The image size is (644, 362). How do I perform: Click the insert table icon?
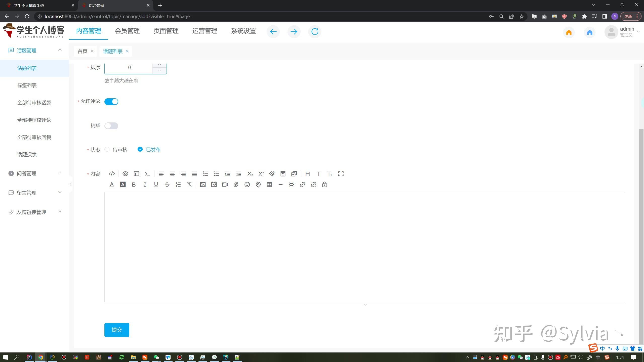(269, 185)
